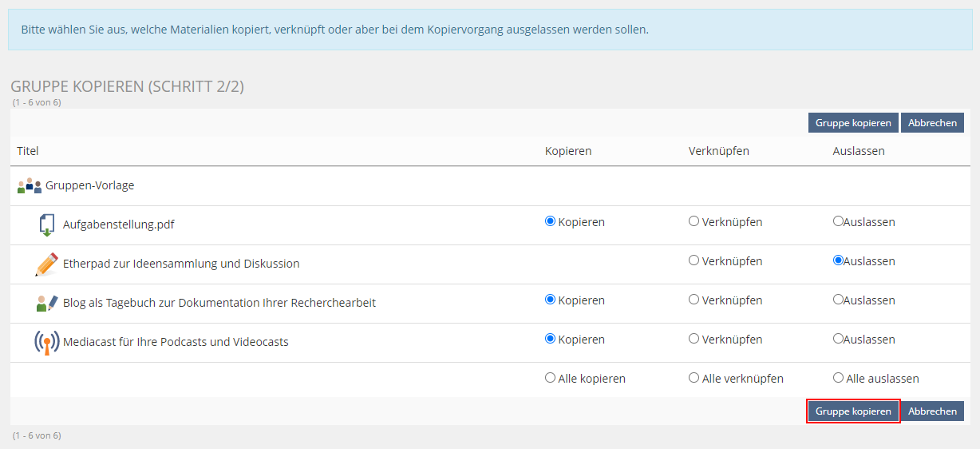Click the bottom Abbrechen button
980x449 pixels.
click(932, 411)
